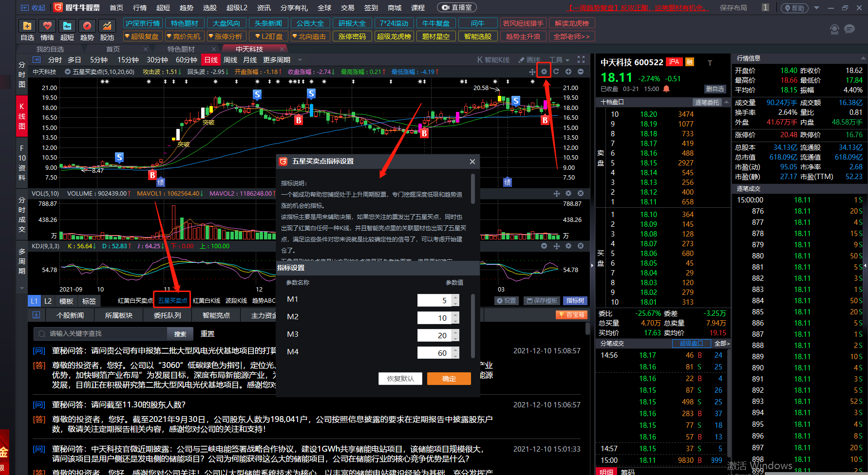Click the chat bubble icon
This screenshot has height=475, width=868.
(849, 29)
